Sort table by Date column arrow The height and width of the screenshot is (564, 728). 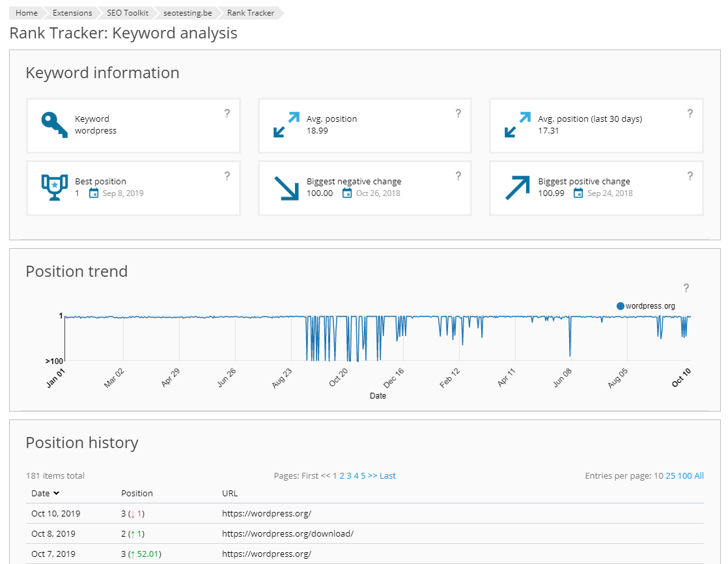[56, 494]
